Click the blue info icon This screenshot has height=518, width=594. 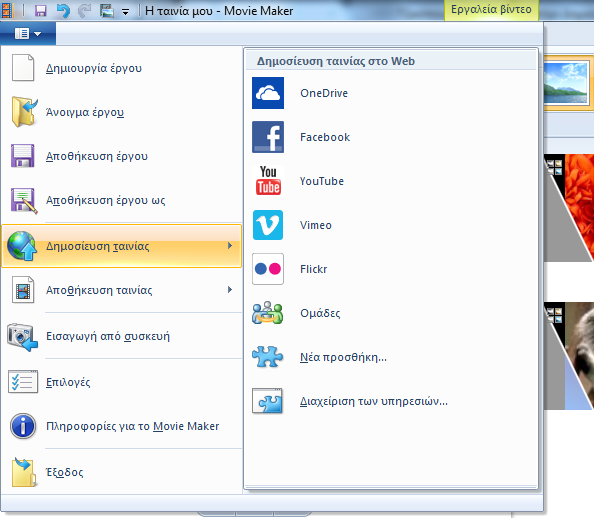pyautogui.click(x=23, y=426)
